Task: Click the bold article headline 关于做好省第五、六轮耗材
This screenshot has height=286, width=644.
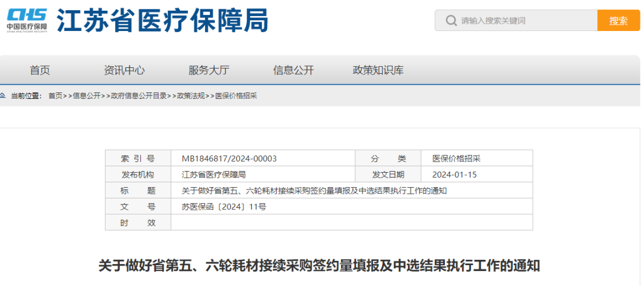Action: click(319, 266)
